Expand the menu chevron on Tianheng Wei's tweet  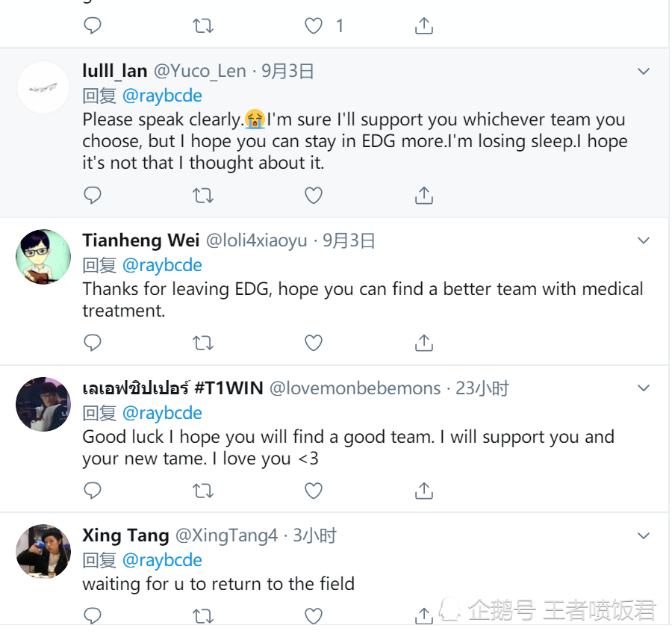[643, 241]
